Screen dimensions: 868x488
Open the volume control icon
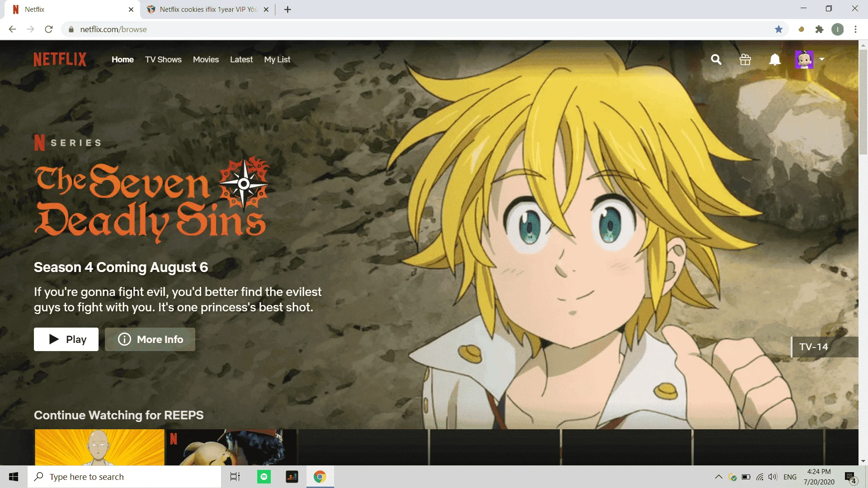click(x=773, y=477)
